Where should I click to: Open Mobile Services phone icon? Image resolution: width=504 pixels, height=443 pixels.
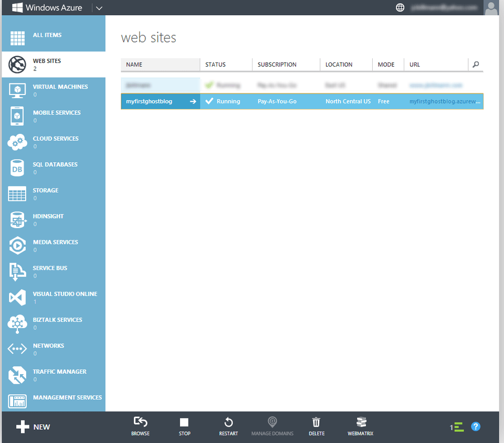click(17, 117)
